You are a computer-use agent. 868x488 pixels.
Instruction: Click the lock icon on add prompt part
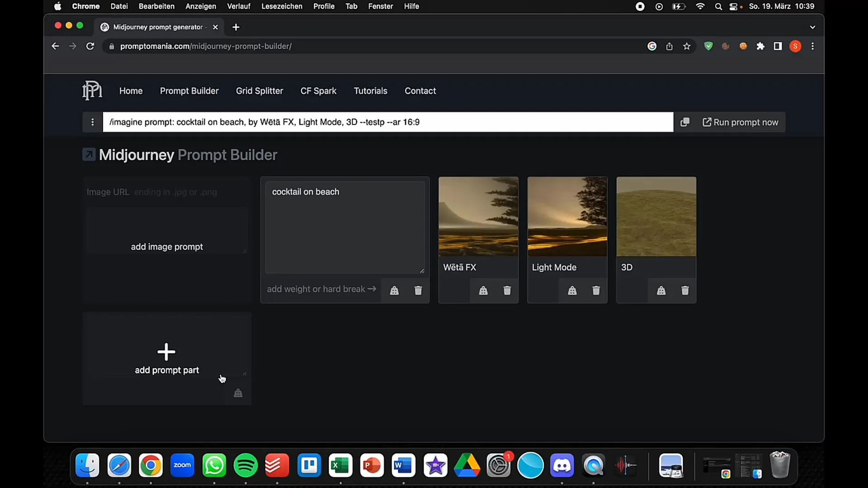click(x=238, y=393)
